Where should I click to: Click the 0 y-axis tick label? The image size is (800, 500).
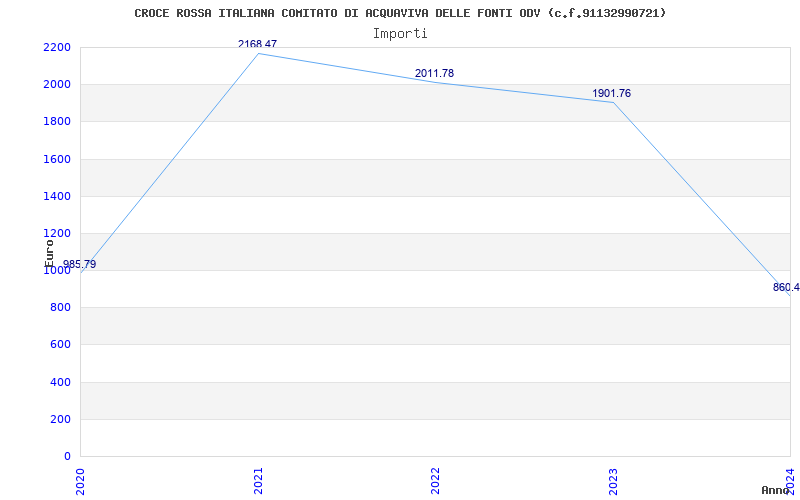tap(67, 456)
